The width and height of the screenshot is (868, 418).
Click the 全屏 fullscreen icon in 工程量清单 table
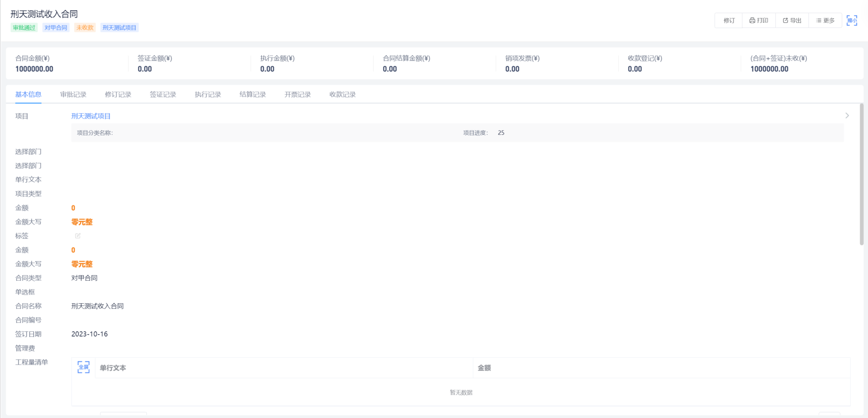(83, 367)
